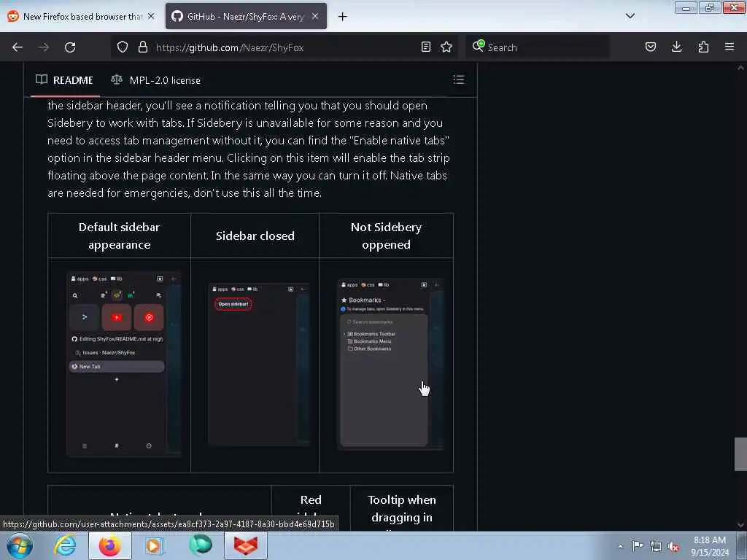Open the Extensions puzzle icon
The height and width of the screenshot is (560, 747).
(x=703, y=47)
